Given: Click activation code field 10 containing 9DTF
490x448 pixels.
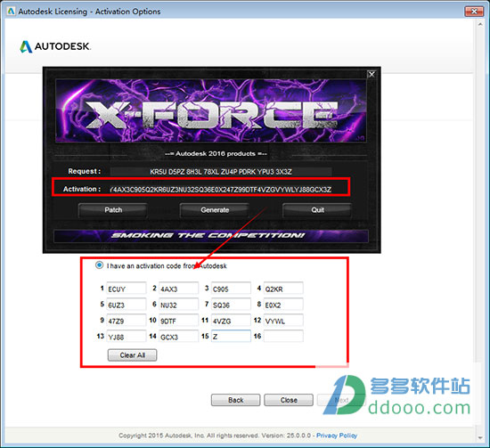Looking at the screenshot, I should coord(178,321).
